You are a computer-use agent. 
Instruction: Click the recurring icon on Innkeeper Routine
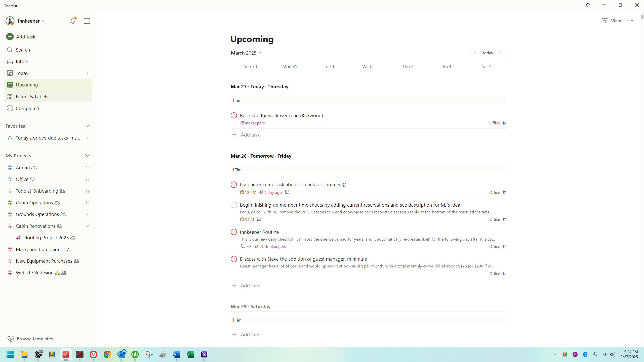(x=256, y=246)
